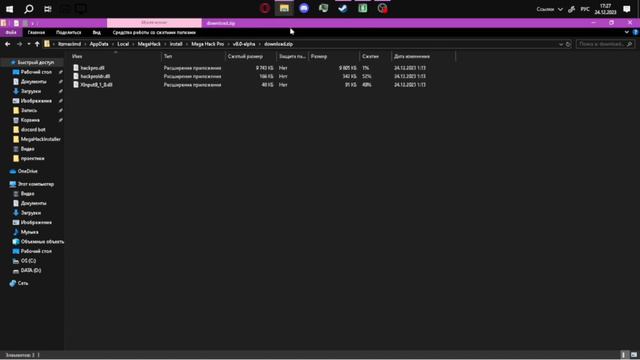Open OneDrive in navigation pane

27,171
